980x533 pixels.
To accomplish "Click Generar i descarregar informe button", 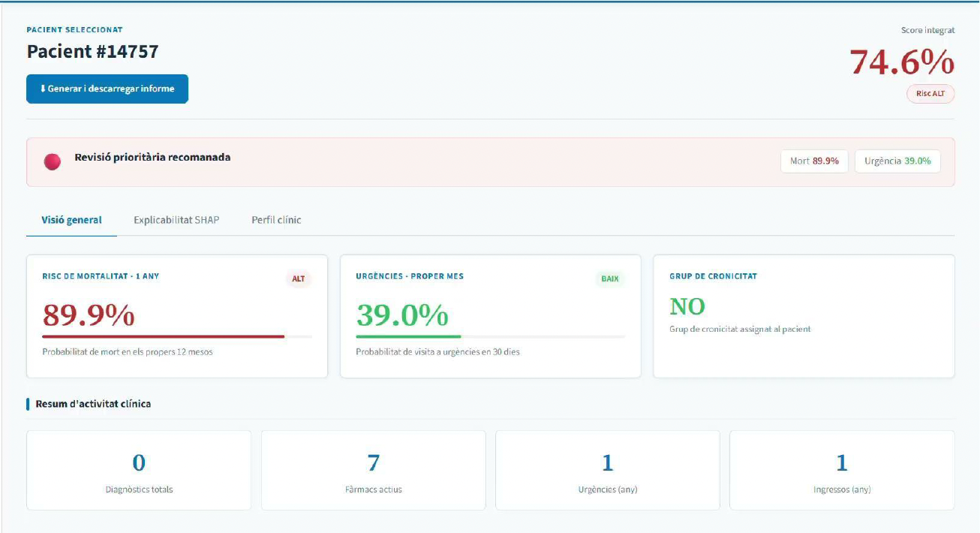I will pos(107,89).
